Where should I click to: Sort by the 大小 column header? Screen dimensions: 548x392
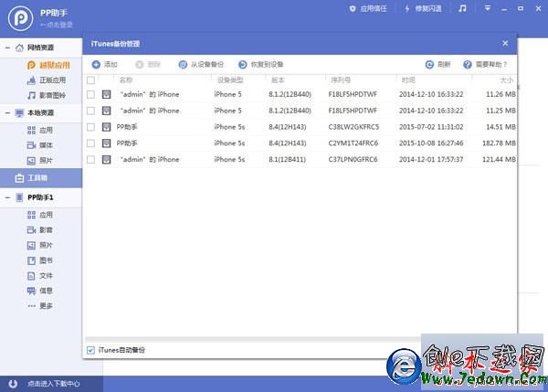pyautogui.click(x=506, y=80)
